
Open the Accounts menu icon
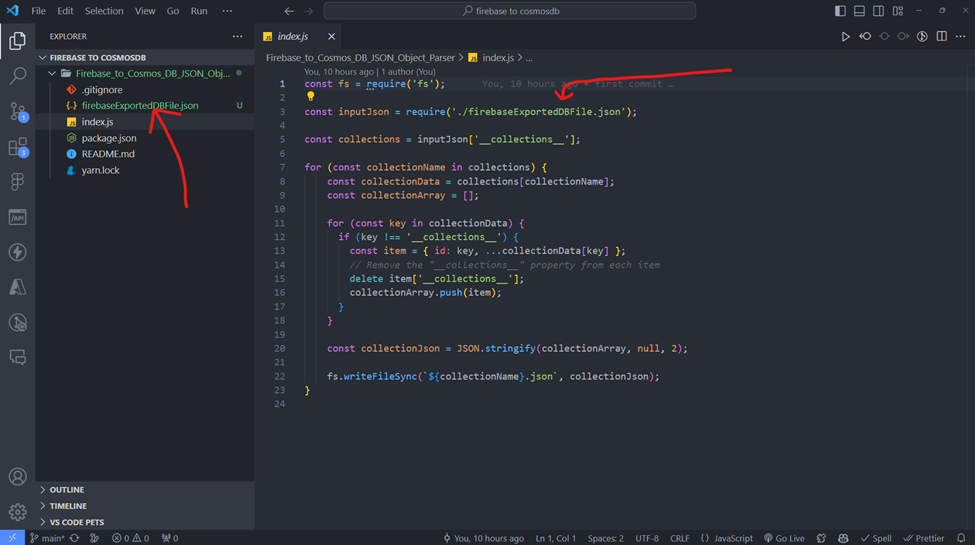point(17,477)
